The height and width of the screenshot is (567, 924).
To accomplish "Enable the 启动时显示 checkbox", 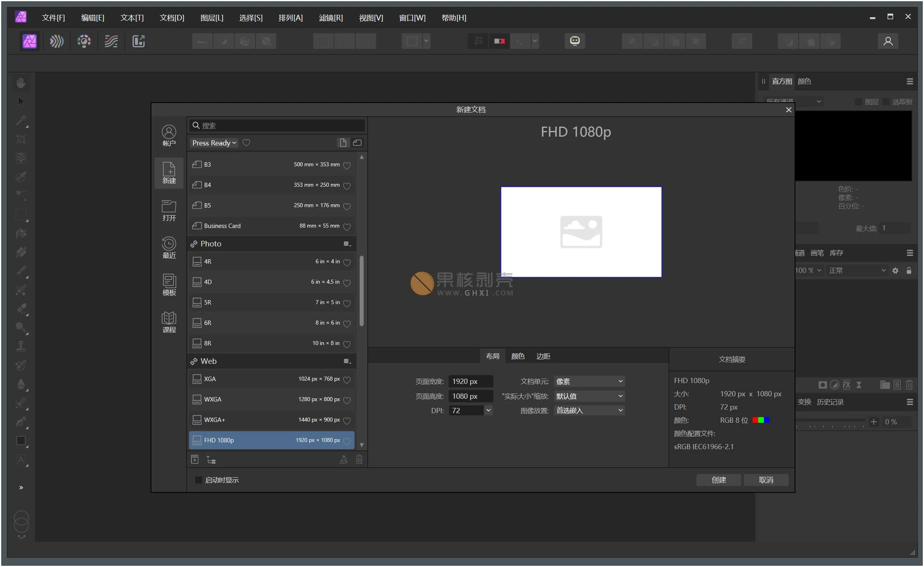I will click(199, 480).
